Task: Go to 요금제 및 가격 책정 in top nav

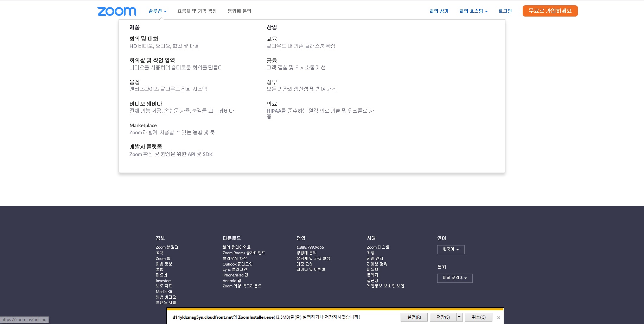Action: 197,11
